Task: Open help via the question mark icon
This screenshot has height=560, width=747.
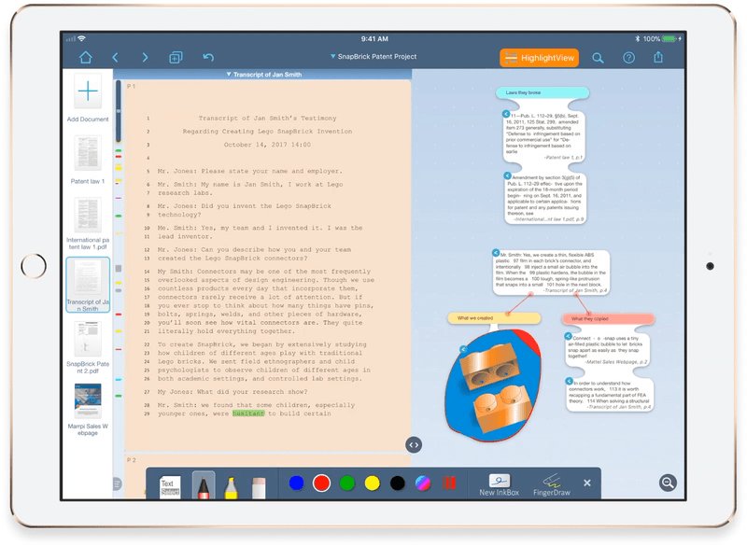Action: coord(628,58)
